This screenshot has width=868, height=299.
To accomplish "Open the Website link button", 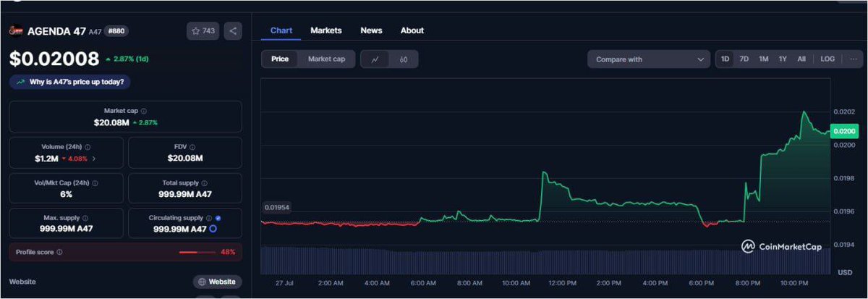I will click(x=217, y=282).
